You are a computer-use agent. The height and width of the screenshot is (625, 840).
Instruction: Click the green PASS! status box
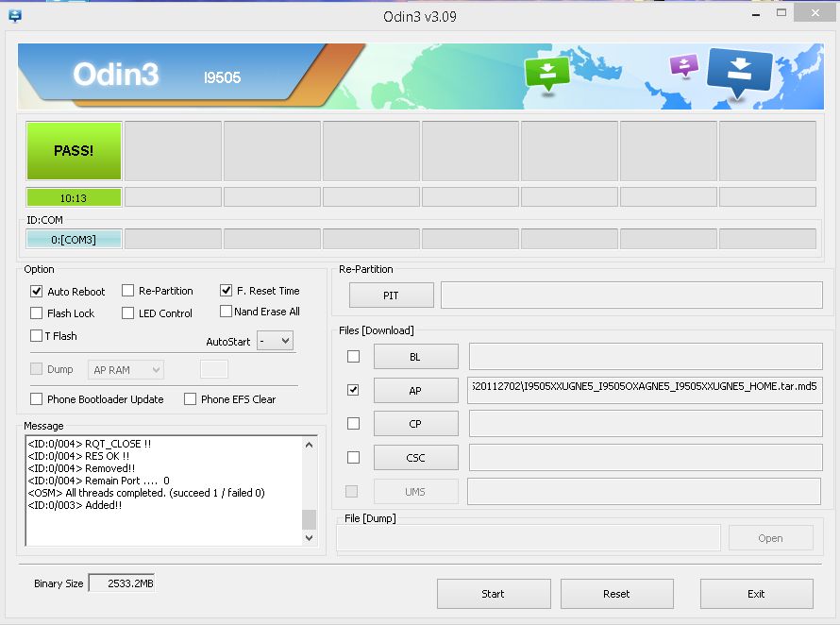[x=74, y=151]
